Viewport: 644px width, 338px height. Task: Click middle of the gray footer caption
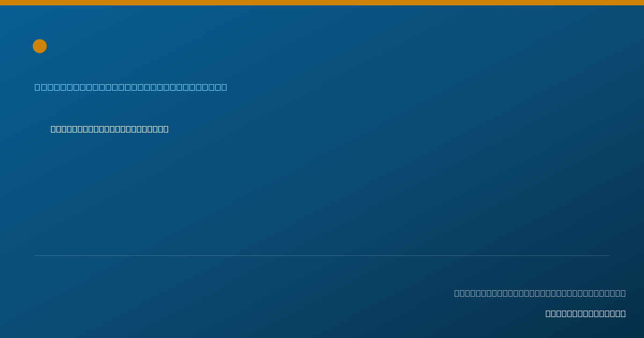point(540,293)
